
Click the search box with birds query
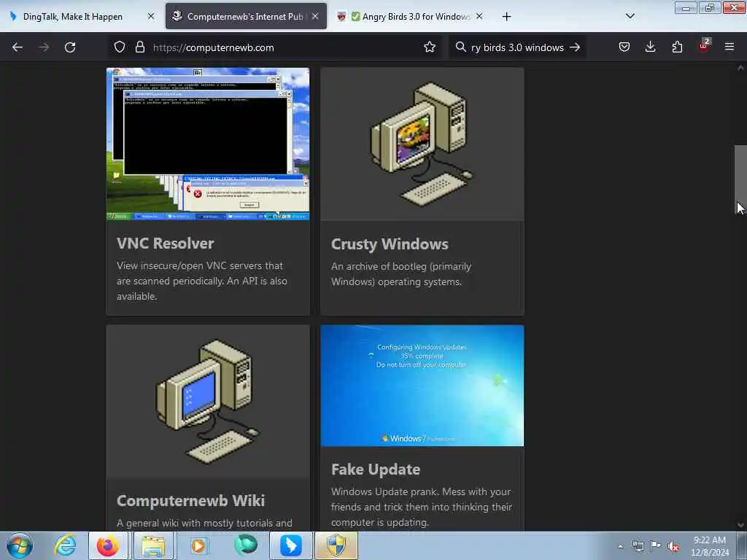point(517,47)
